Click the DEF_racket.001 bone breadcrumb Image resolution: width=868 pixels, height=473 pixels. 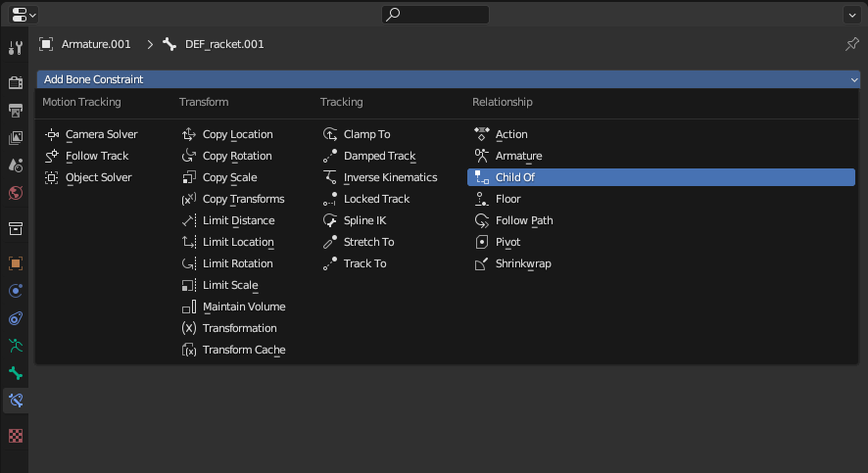tap(223, 44)
